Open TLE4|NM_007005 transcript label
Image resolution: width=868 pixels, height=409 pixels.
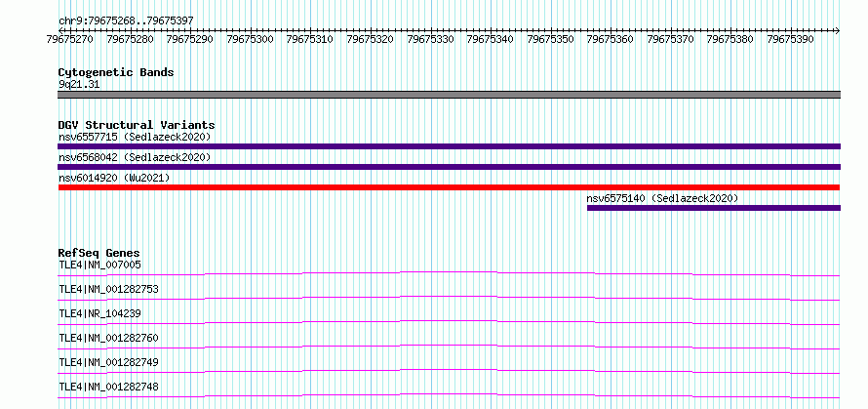pos(100,265)
